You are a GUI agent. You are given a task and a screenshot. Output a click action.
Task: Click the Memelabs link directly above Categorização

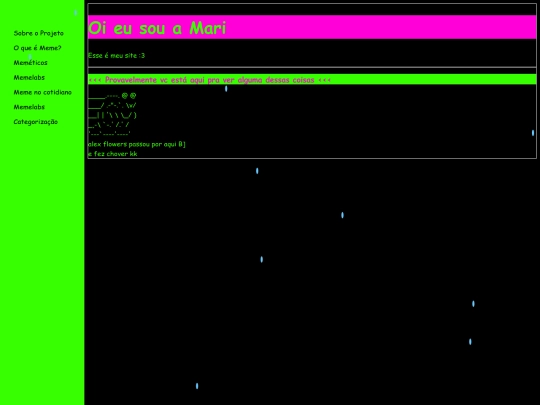pos(29,107)
